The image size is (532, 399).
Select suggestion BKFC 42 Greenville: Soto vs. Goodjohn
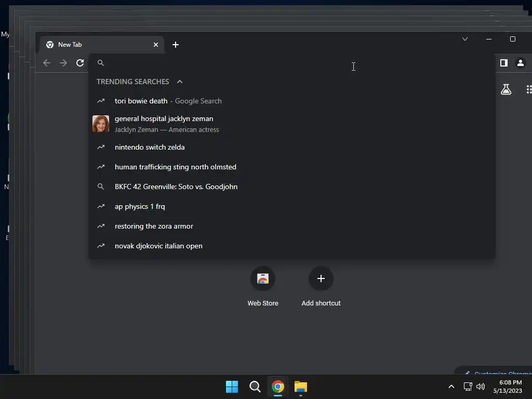pos(292,187)
